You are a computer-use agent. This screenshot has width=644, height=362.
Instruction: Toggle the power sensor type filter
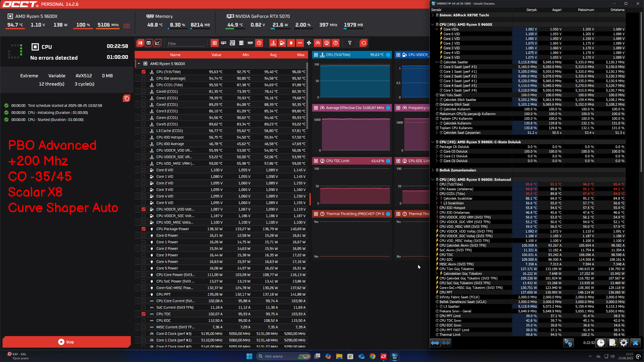291,43
